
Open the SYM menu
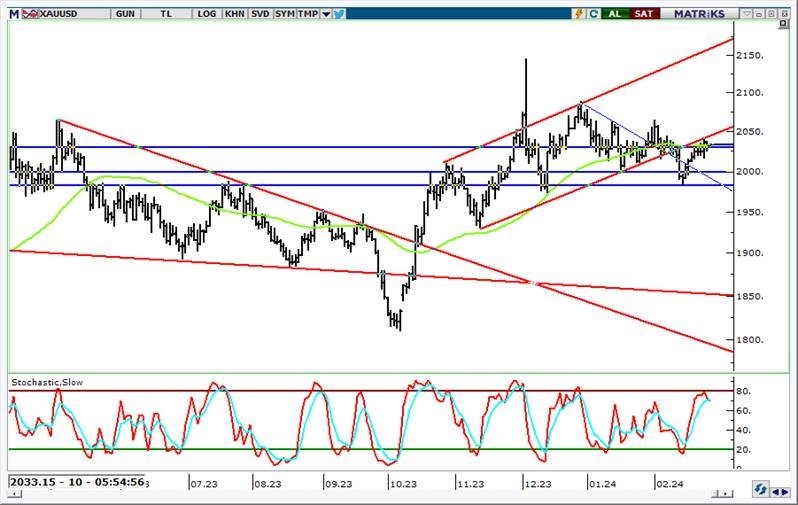[284, 13]
